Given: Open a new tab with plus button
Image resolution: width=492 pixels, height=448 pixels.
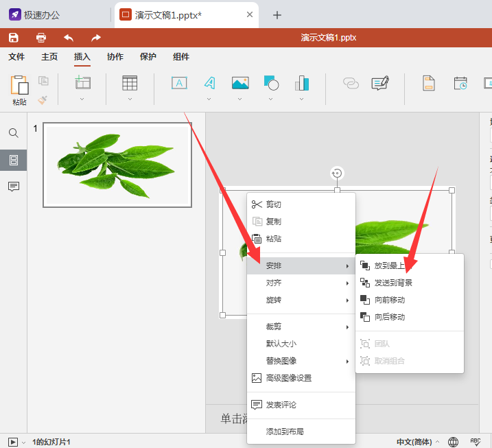Looking at the screenshot, I should point(277,15).
